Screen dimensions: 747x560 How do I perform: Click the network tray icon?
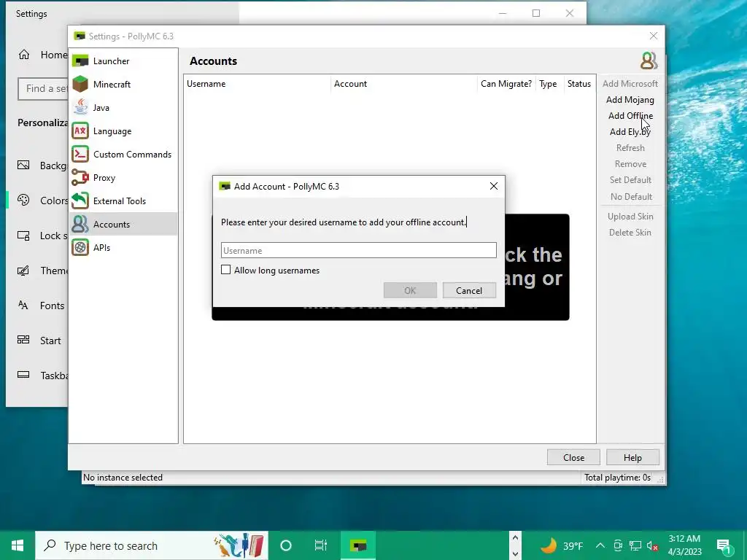click(635, 545)
